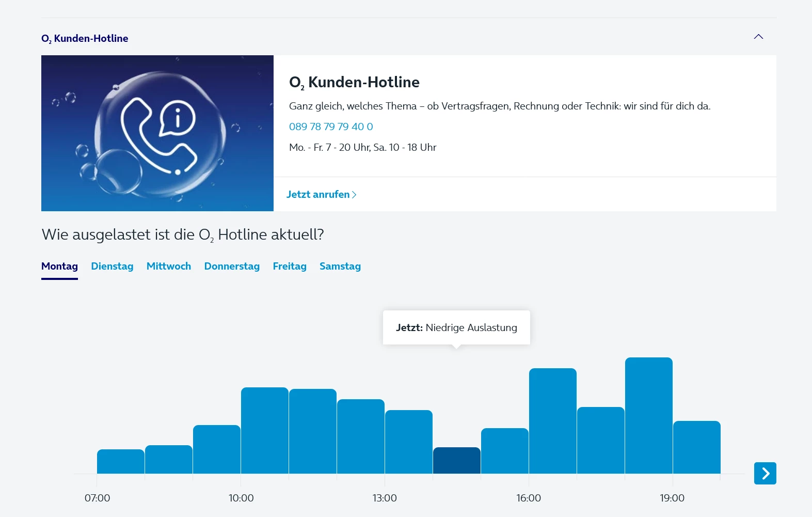Image resolution: width=812 pixels, height=517 pixels.
Task: Click the 07:00 axis label
Action: pyautogui.click(x=98, y=498)
